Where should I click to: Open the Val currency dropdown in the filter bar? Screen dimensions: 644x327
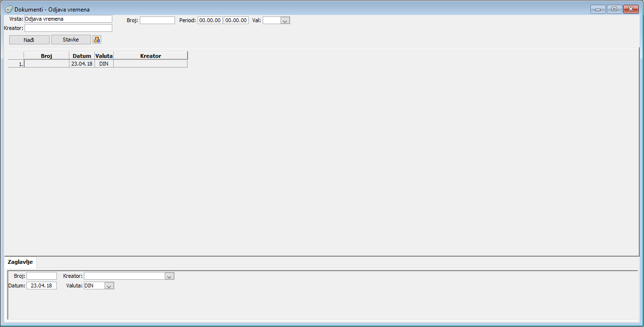click(285, 21)
